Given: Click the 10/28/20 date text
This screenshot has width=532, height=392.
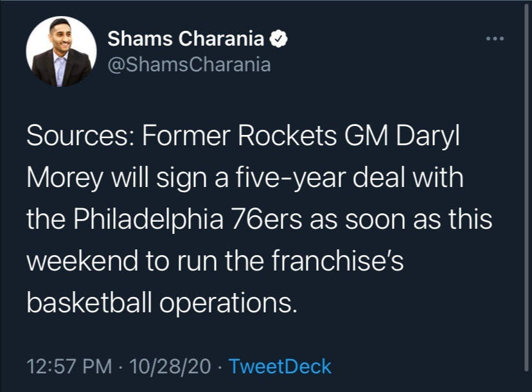Looking at the screenshot, I should click(170, 366).
